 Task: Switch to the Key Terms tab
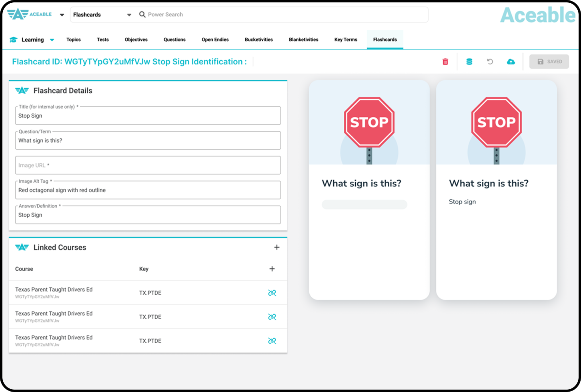[x=345, y=40]
